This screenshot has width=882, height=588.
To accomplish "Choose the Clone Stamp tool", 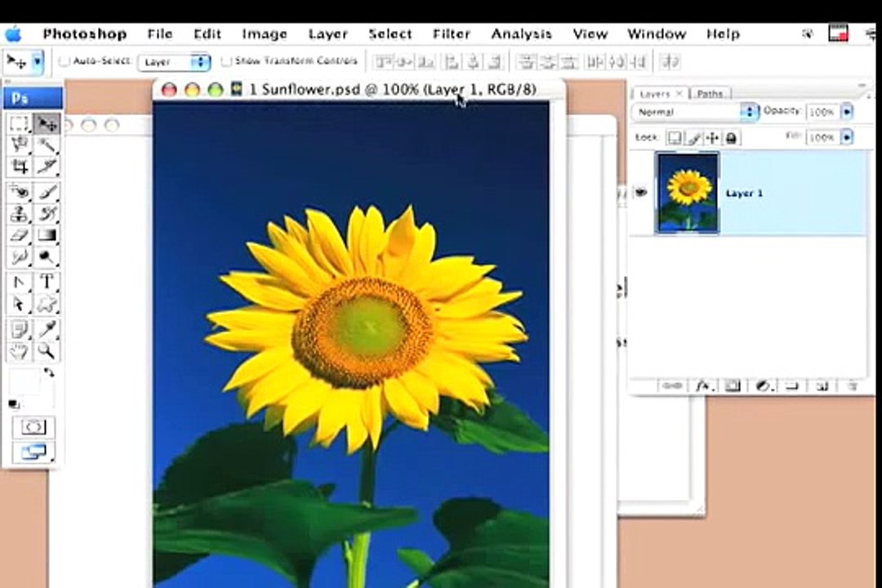I will tap(19, 213).
